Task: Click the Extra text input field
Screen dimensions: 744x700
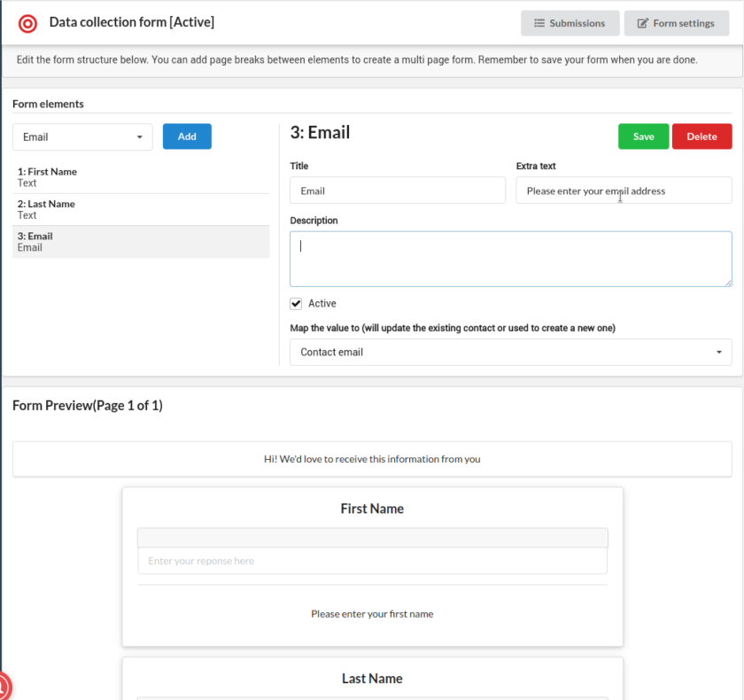Action: (624, 190)
